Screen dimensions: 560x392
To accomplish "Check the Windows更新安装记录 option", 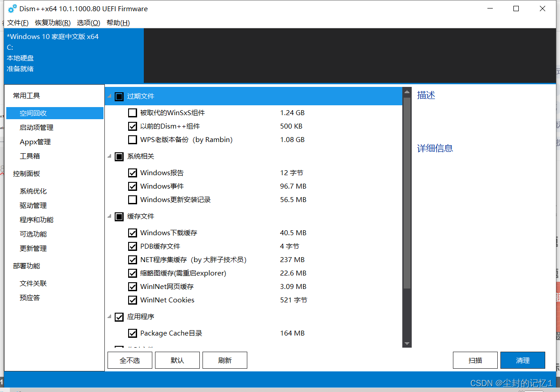I will point(133,199).
